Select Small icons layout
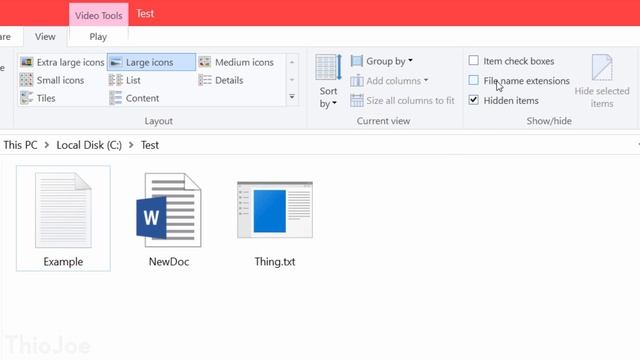The width and height of the screenshot is (640, 360). pos(52,80)
